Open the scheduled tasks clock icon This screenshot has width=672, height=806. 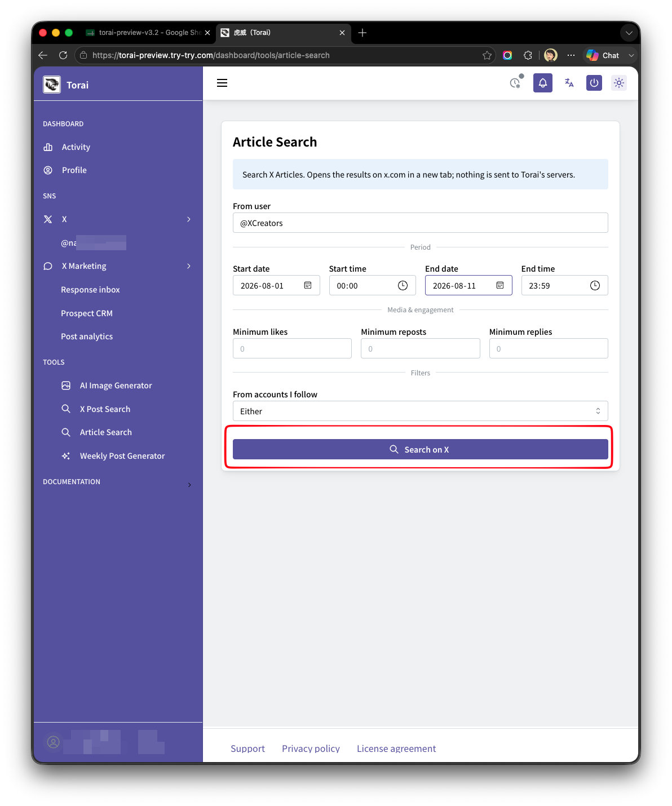(x=515, y=83)
